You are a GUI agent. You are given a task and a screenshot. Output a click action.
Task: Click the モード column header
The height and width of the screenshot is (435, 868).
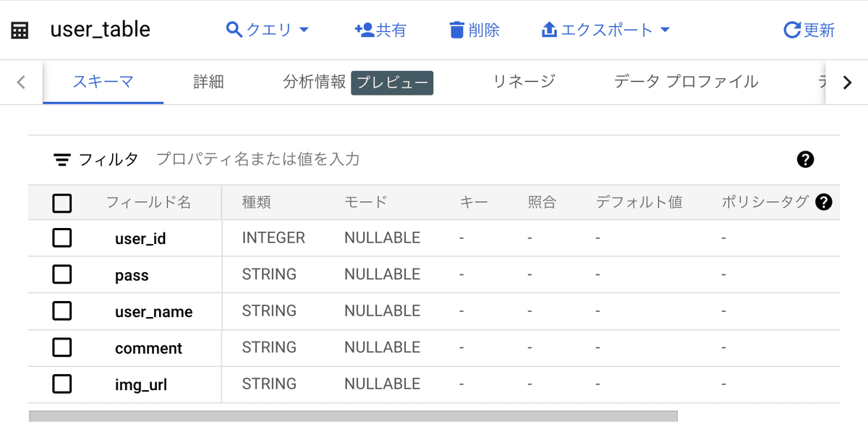tap(365, 202)
